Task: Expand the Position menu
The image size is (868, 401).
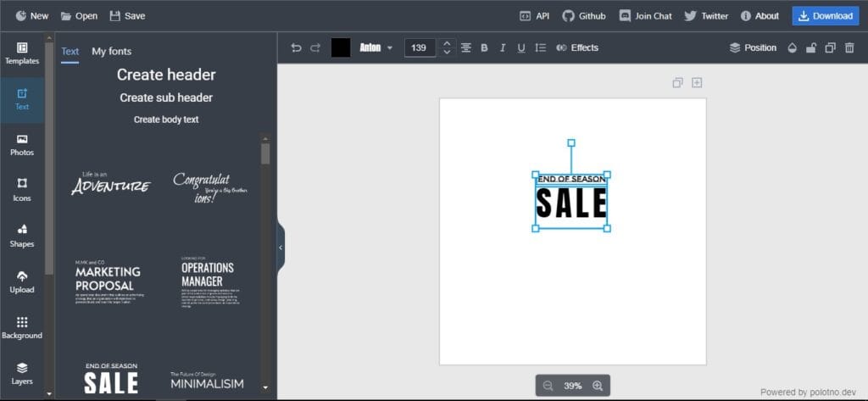Action: click(753, 48)
